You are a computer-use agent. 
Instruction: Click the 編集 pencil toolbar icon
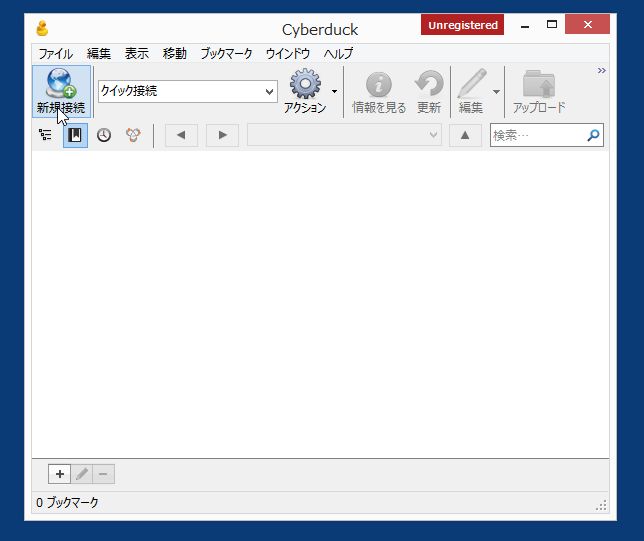tap(472, 83)
